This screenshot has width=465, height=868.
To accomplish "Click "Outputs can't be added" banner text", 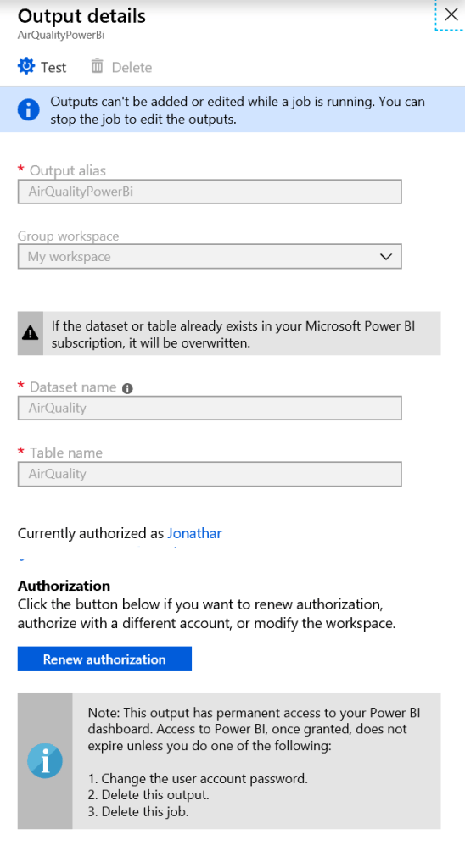I will (x=238, y=110).
